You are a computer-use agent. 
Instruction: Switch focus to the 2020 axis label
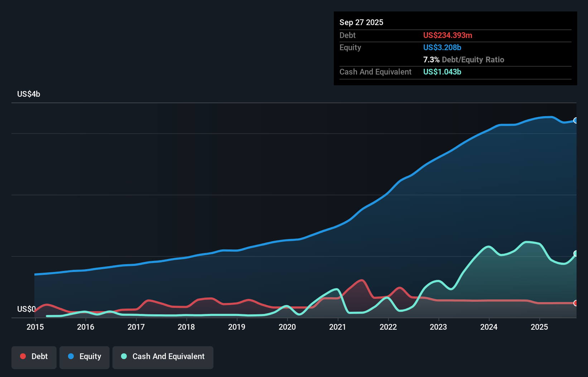tap(288, 327)
